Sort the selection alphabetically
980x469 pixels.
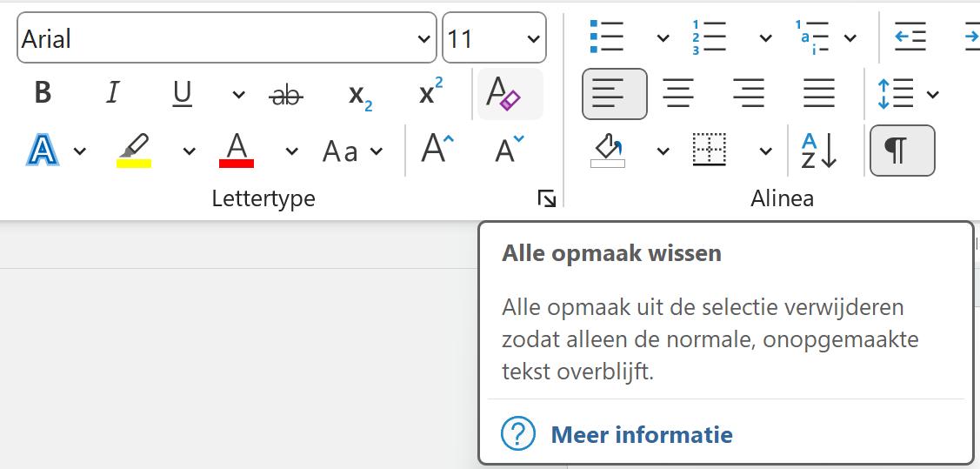point(817,151)
